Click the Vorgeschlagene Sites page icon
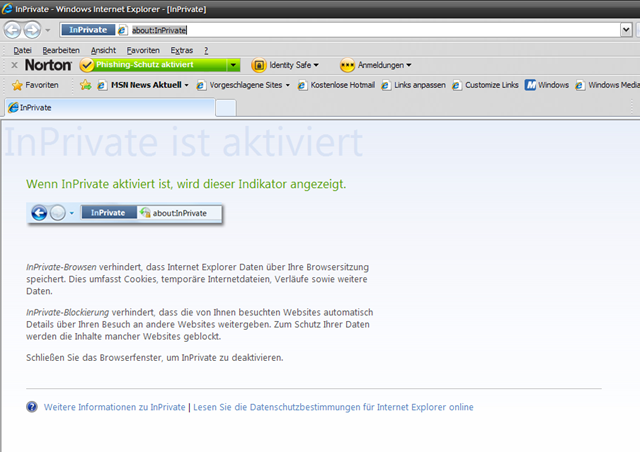Viewport: 640px width, 452px height. tap(200, 85)
